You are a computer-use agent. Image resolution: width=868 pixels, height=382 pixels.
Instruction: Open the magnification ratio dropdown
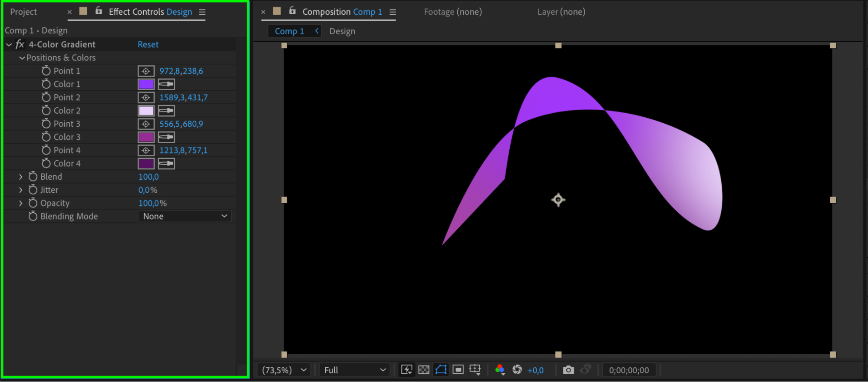click(x=284, y=370)
